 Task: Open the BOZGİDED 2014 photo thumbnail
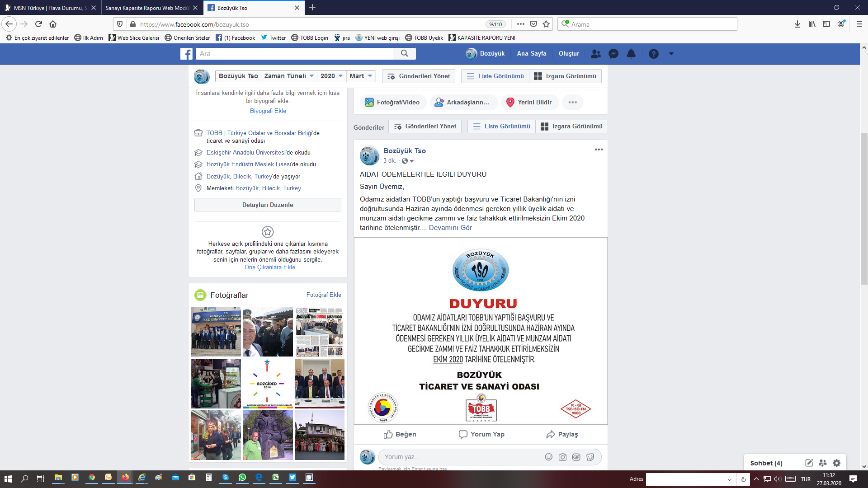pyautogui.click(x=268, y=384)
